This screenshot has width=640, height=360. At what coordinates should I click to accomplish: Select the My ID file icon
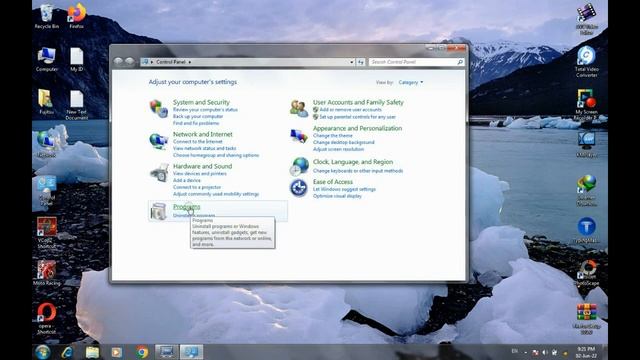point(76,60)
